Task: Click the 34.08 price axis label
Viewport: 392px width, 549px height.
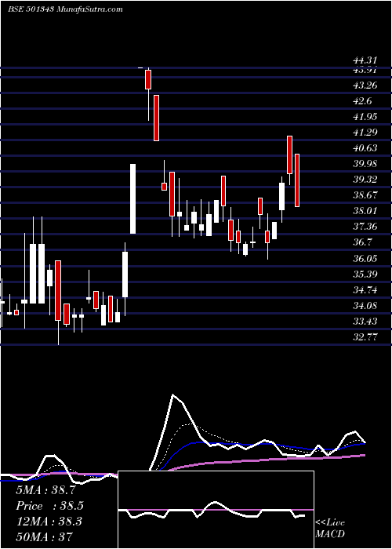Action: (x=365, y=306)
